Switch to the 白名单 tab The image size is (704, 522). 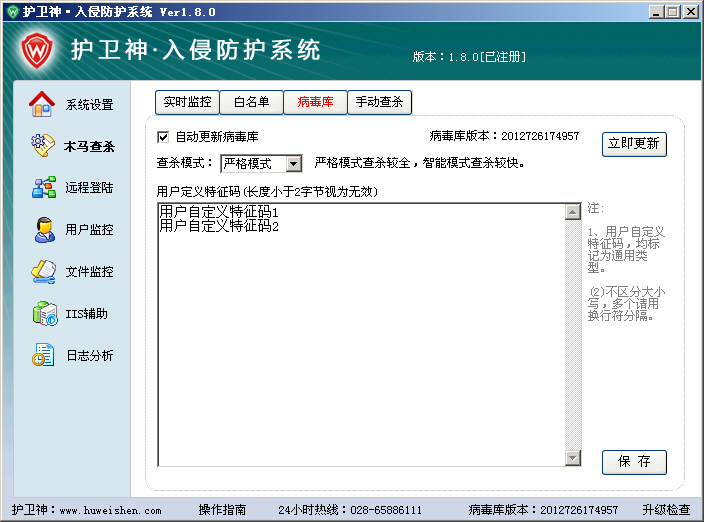[251, 102]
